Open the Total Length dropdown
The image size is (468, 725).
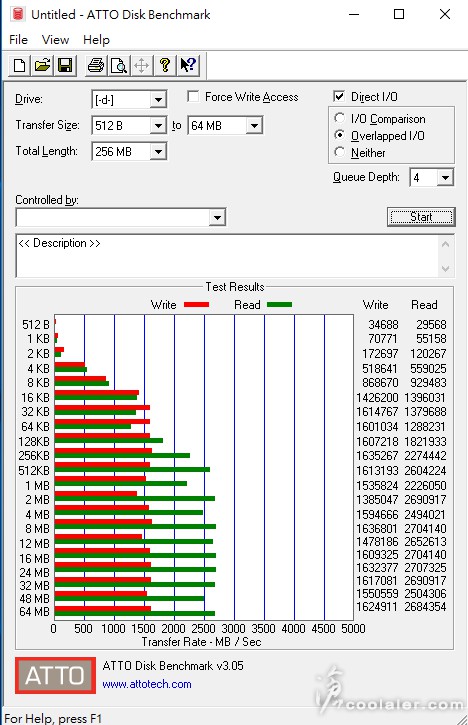coord(158,152)
